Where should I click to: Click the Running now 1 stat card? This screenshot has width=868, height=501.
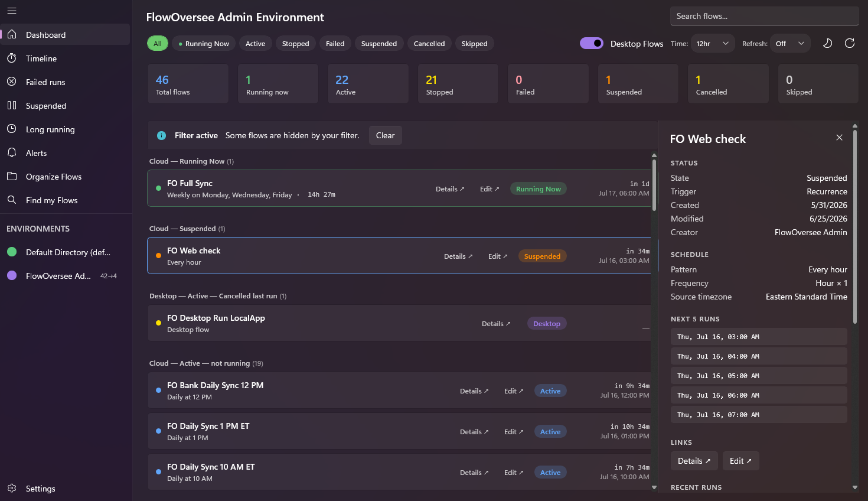pos(278,84)
